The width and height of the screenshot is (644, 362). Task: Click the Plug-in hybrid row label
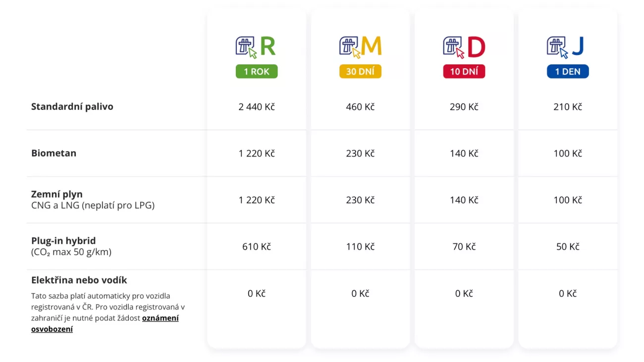[x=63, y=241]
